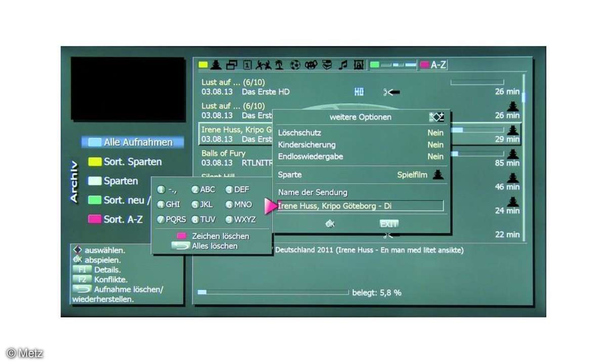
Task: Select first Lust auf (6/10) recording
Action: coord(361,87)
